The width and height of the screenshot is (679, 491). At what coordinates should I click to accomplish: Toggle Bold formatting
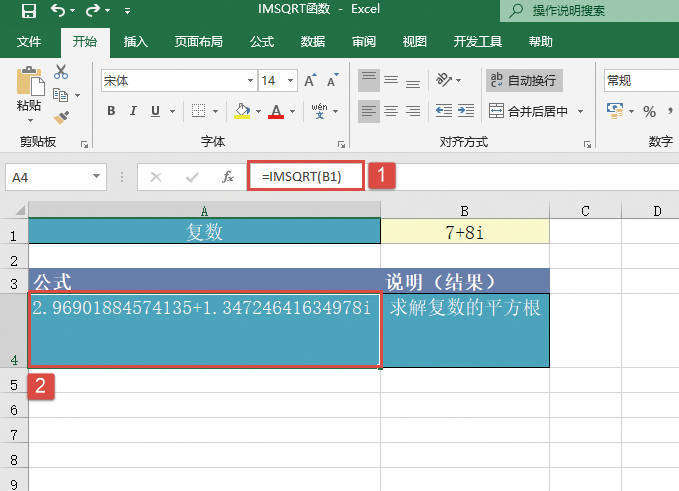[x=111, y=111]
